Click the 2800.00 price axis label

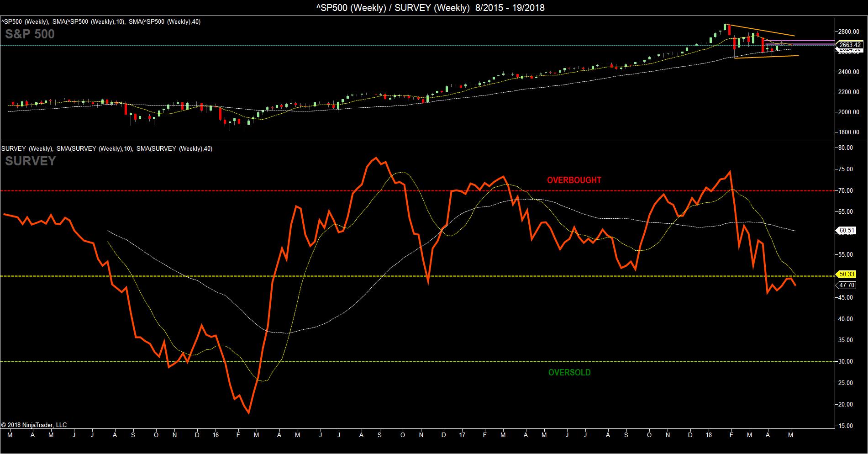pos(850,32)
